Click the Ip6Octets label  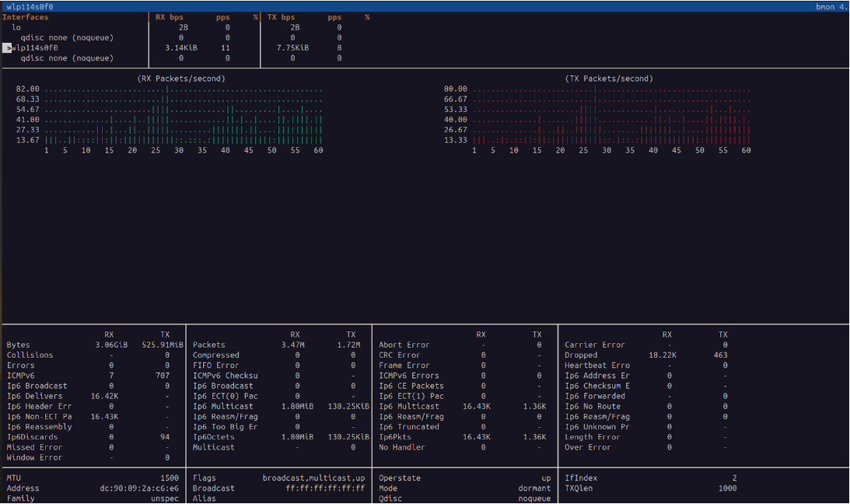(214, 438)
